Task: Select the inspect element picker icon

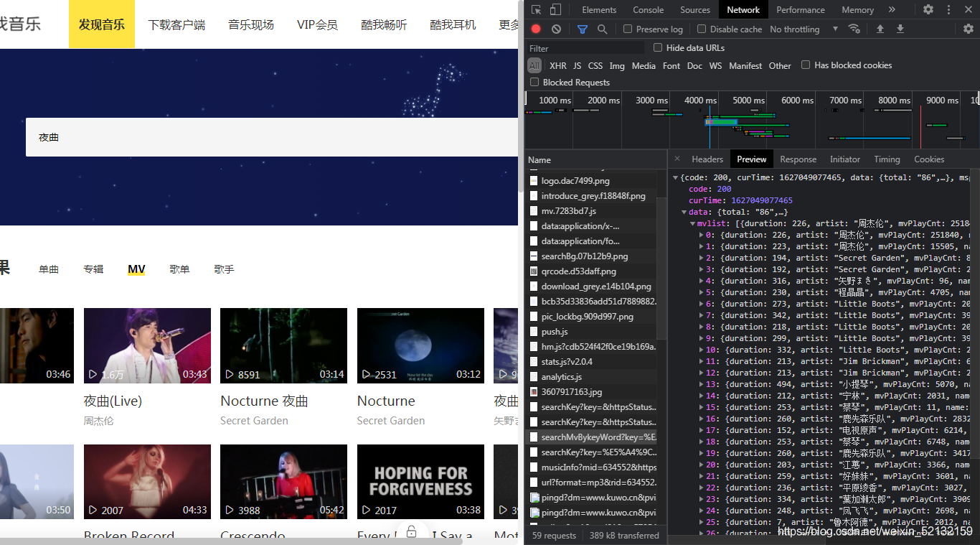Action: point(536,9)
